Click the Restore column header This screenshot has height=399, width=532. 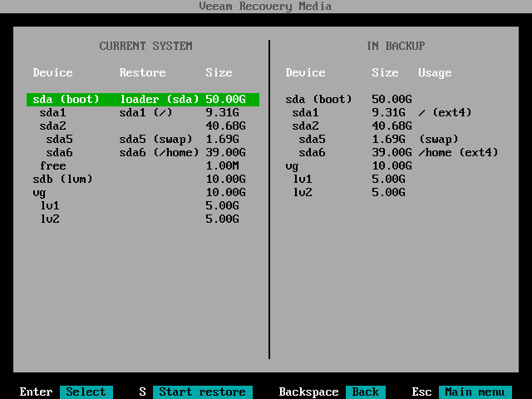click(142, 72)
